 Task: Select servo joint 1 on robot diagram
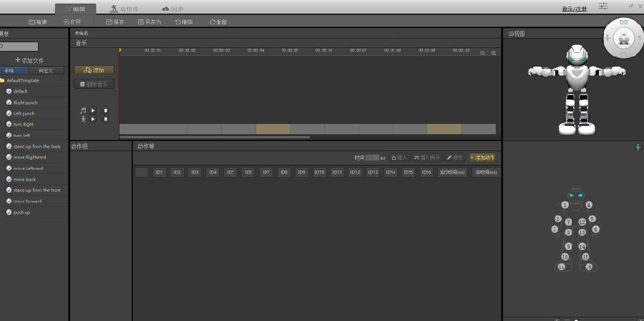565,205
